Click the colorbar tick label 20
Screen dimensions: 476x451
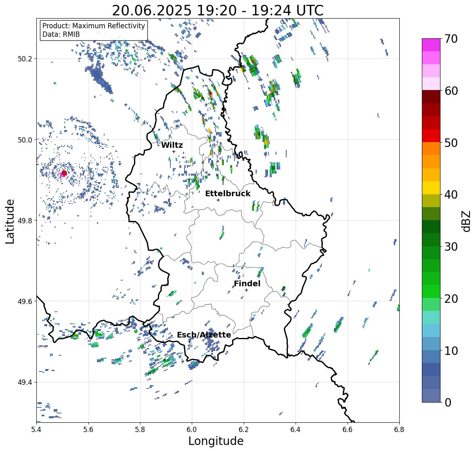(x=451, y=298)
